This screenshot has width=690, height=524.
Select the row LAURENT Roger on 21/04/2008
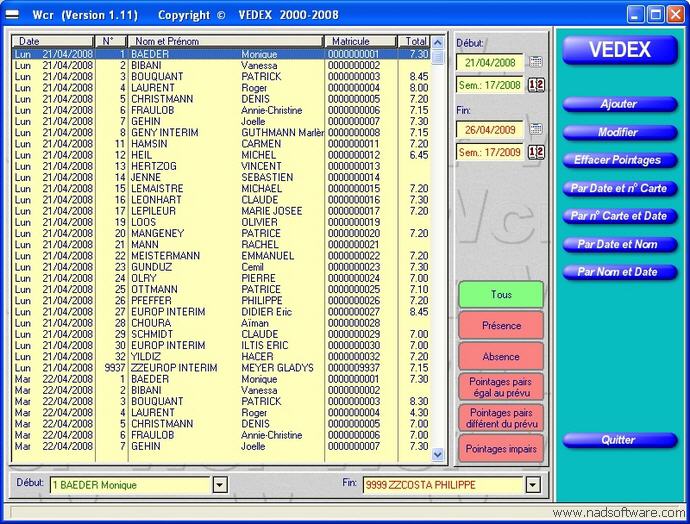pyautogui.click(x=221, y=88)
